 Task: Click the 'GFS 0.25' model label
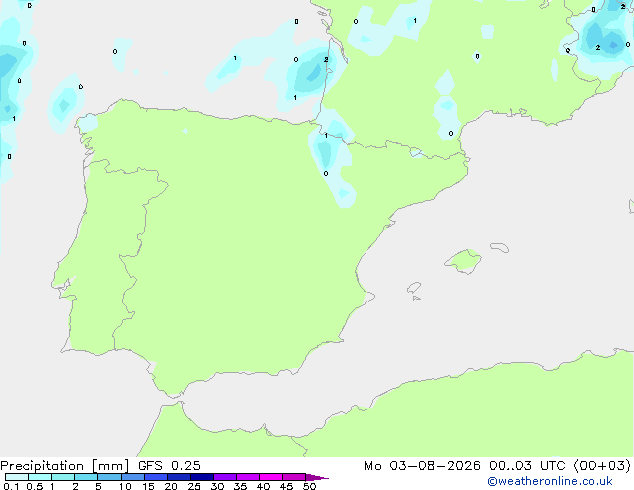pos(169,465)
